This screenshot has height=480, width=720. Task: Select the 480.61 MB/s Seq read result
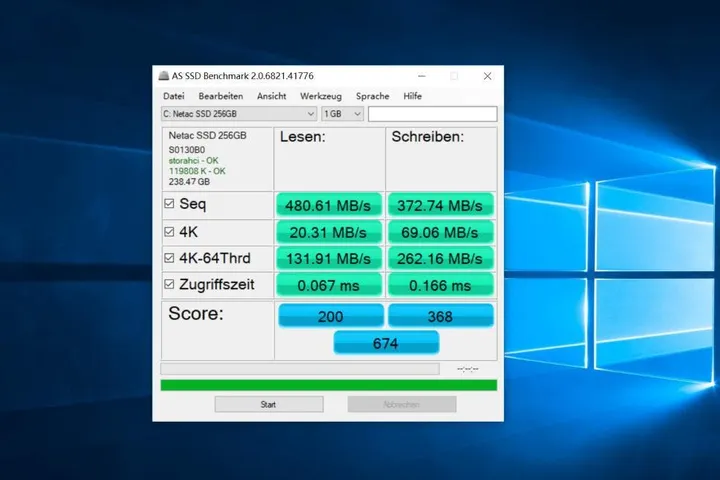click(x=329, y=204)
